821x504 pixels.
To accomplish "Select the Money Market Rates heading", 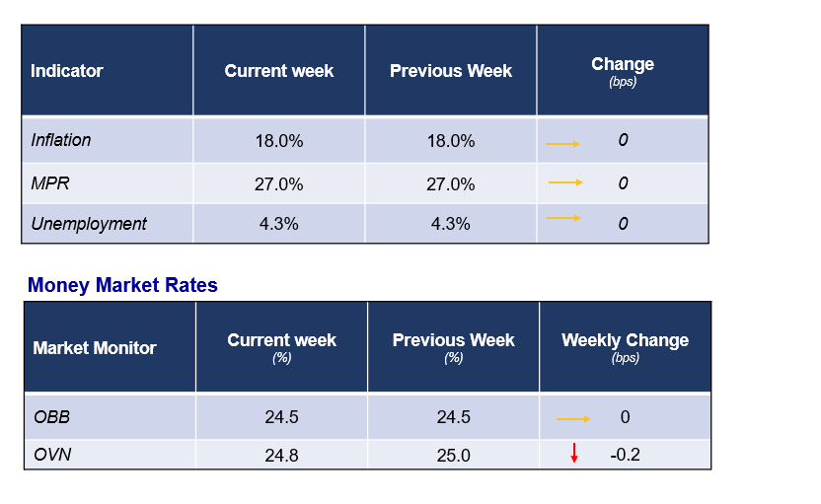I will [x=122, y=285].
